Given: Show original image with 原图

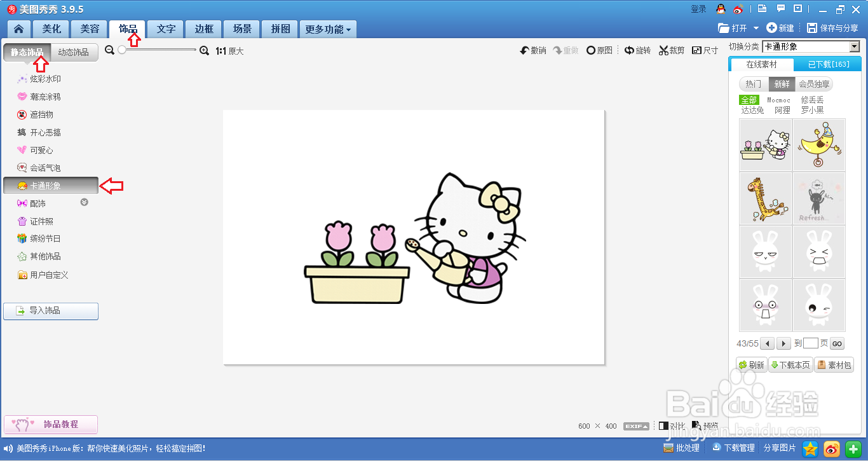Looking at the screenshot, I should [599, 50].
